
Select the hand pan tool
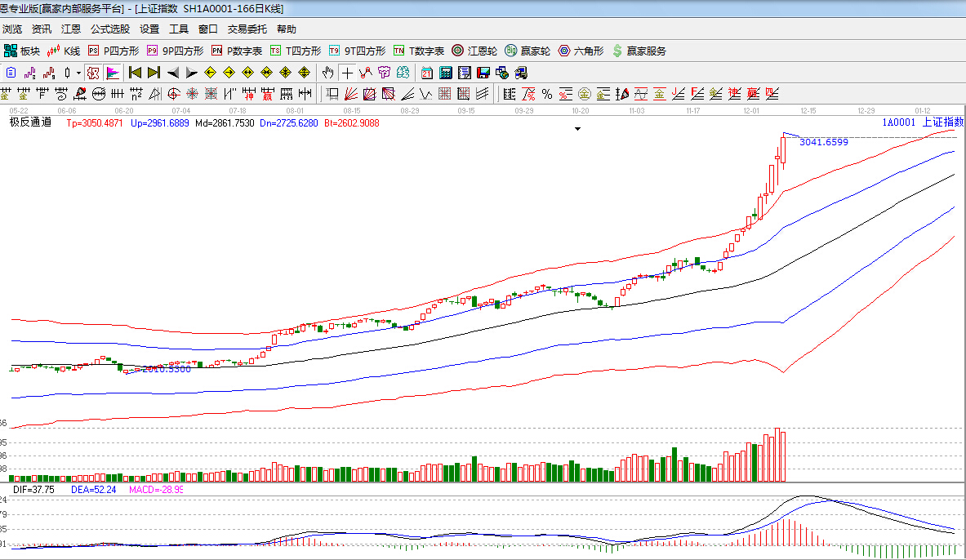pos(328,73)
